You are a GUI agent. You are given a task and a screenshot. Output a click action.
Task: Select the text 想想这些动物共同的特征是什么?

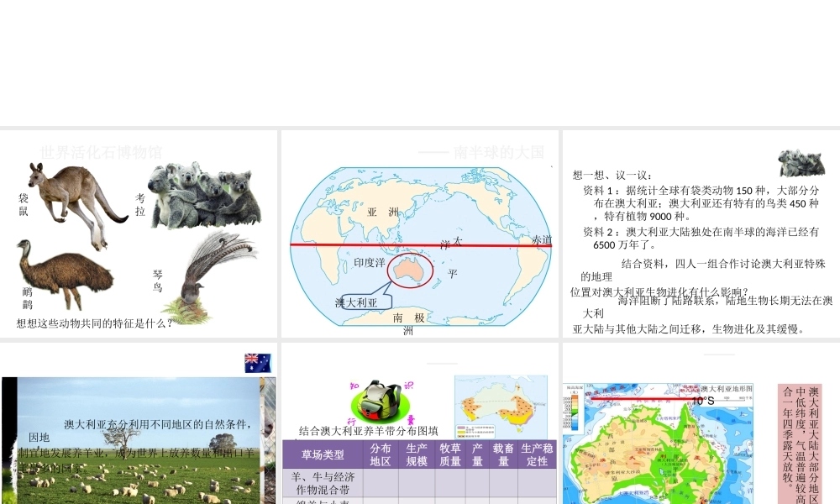coord(95,323)
